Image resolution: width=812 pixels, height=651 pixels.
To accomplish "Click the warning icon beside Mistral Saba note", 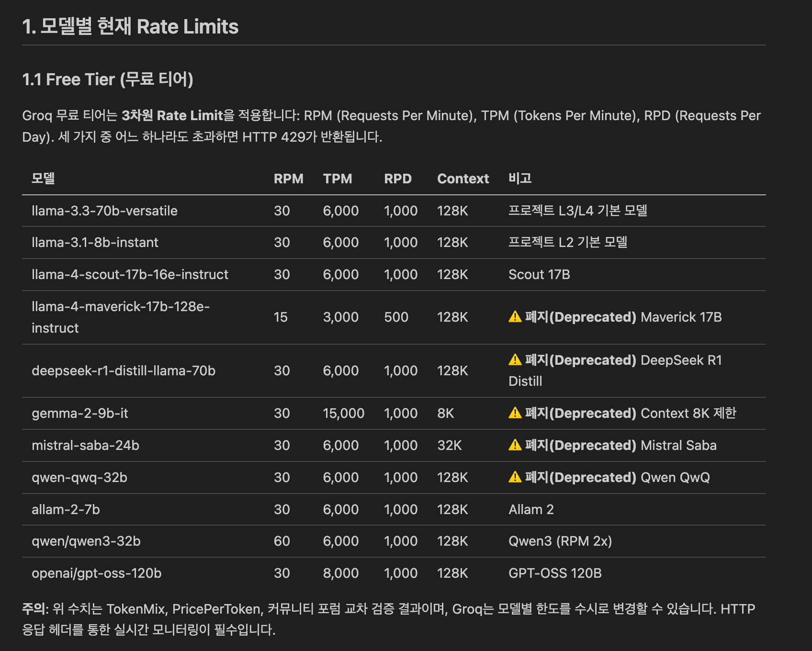I will coord(515,445).
